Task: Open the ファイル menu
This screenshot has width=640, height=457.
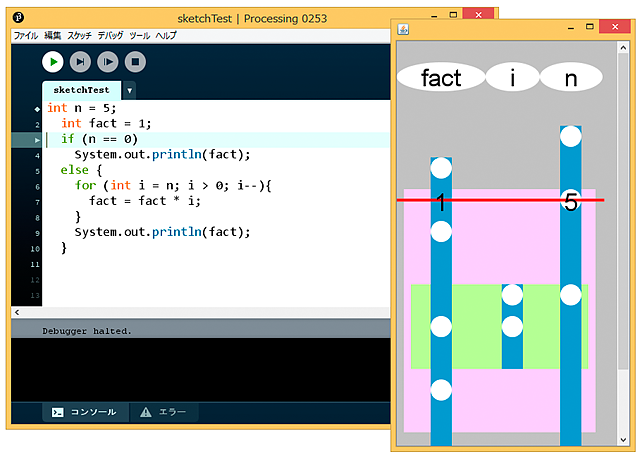Action: pos(25,35)
